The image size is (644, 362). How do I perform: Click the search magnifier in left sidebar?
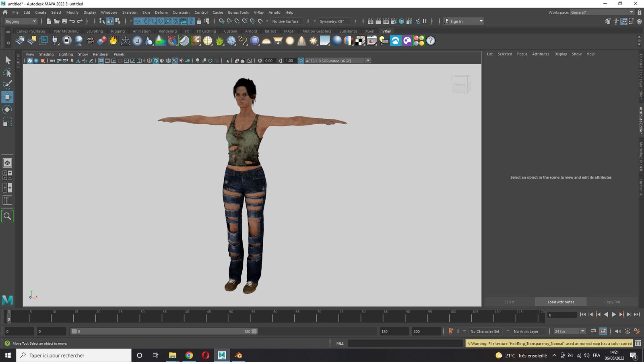[x=7, y=216]
